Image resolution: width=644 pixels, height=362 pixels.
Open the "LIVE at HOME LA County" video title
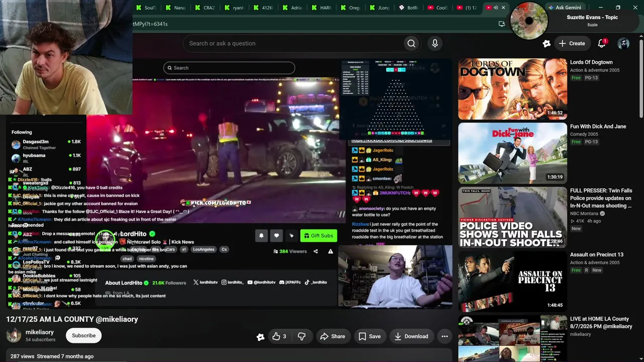601,323
